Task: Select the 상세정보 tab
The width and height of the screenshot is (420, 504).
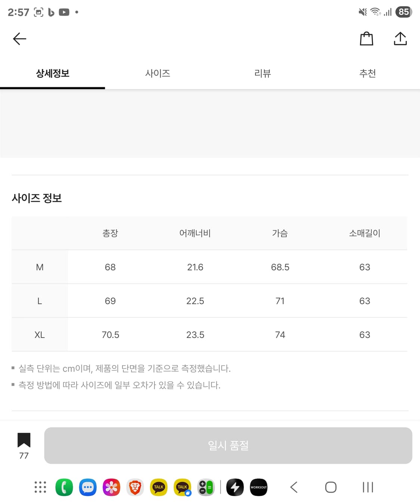Action: (x=53, y=73)
